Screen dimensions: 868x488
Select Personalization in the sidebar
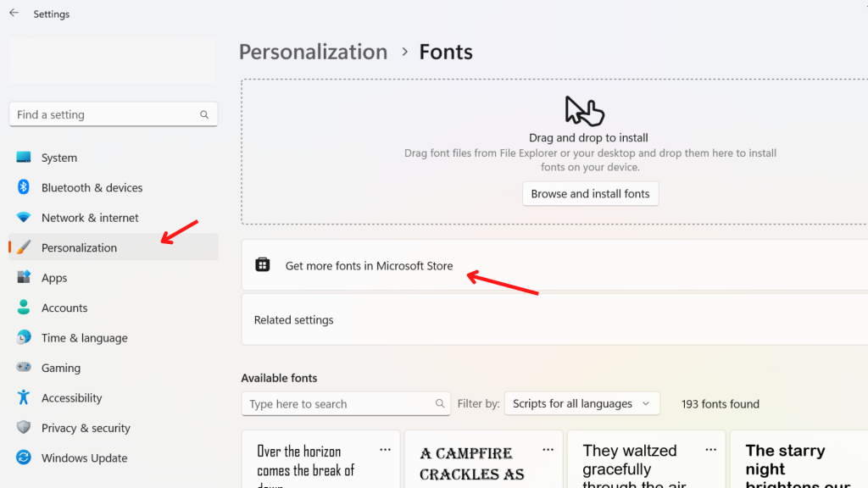pyautogui.click(x=114, y=247)
